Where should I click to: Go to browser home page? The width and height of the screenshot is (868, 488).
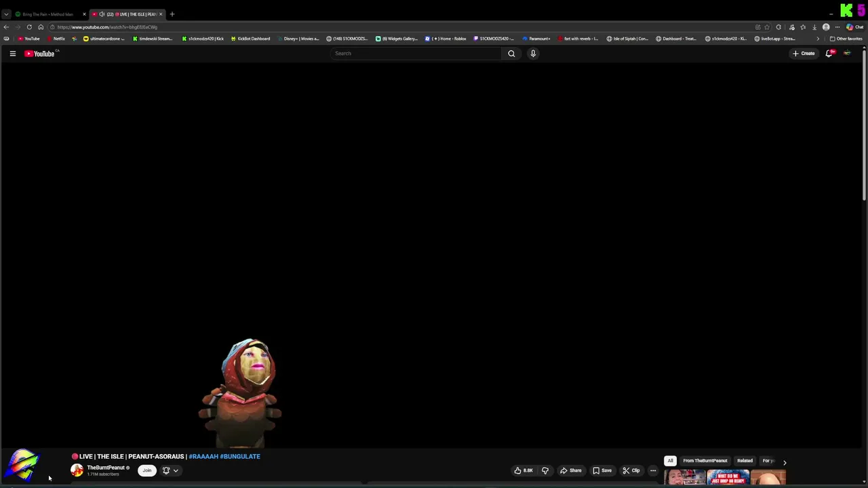pos(41,27)
